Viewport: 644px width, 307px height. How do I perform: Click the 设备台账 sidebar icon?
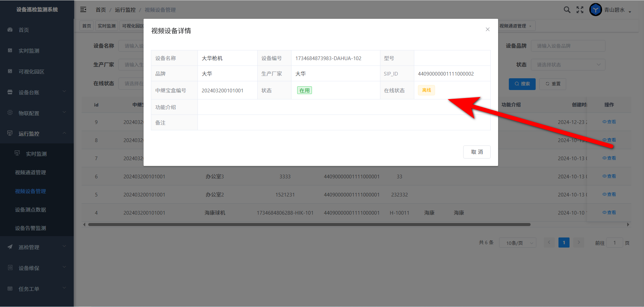pos(10,92)
